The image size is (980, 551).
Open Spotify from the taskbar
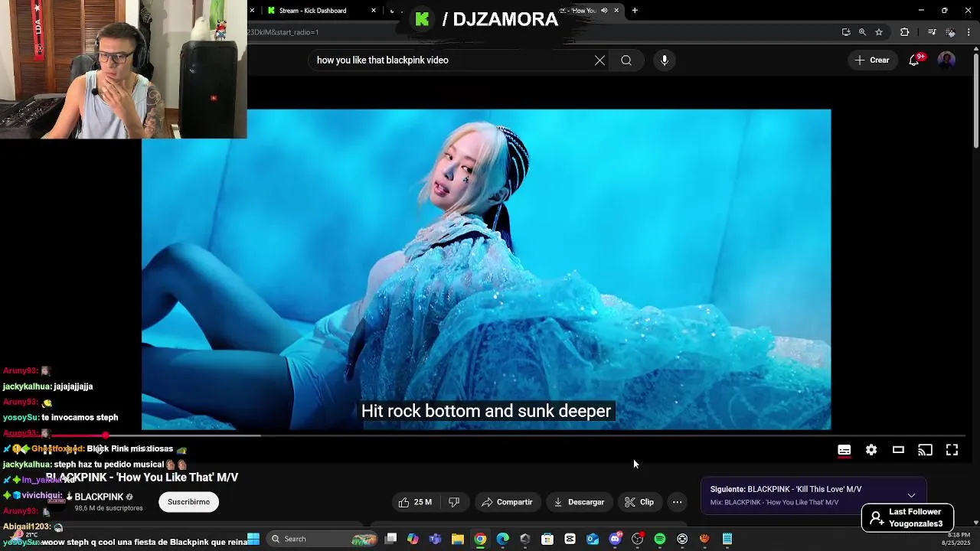pos(660,539)
